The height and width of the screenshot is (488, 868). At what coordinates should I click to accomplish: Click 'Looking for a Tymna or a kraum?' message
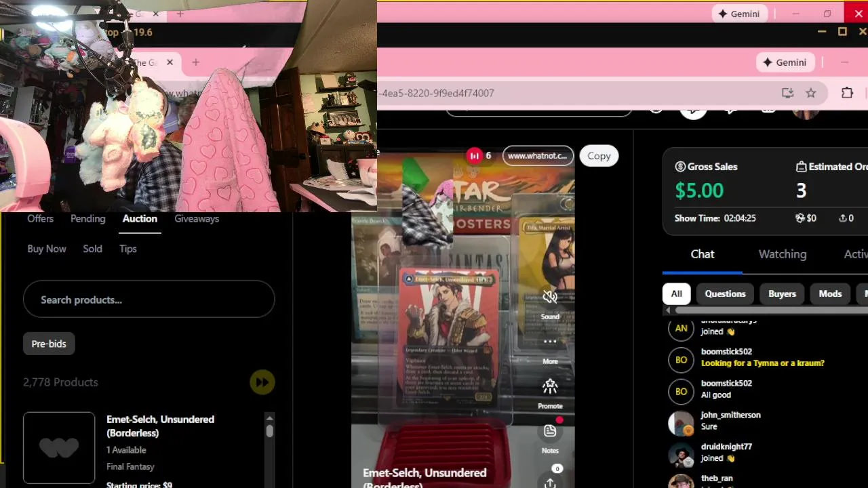point(763,363)
